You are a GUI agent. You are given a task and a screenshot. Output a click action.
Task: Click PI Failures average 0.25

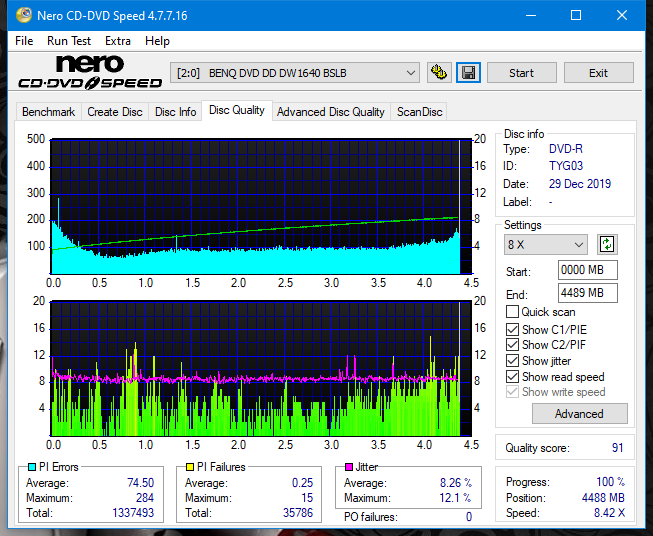point(302,483)
